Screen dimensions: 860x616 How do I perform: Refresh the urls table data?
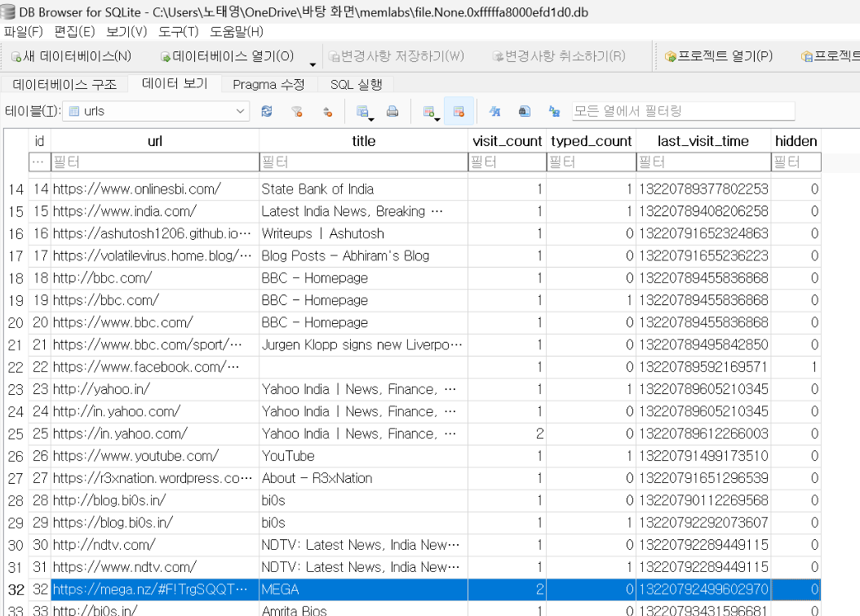267,111
